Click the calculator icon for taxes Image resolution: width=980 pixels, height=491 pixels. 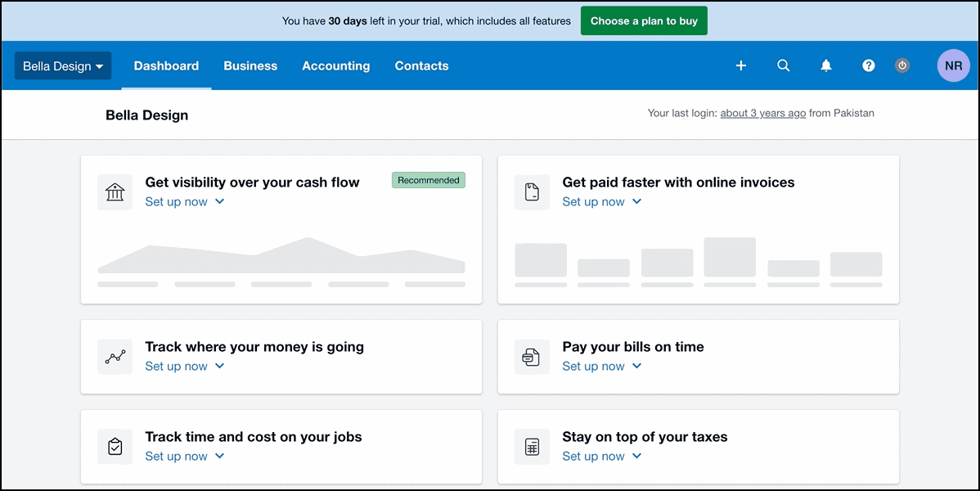[x=532, y=447]
